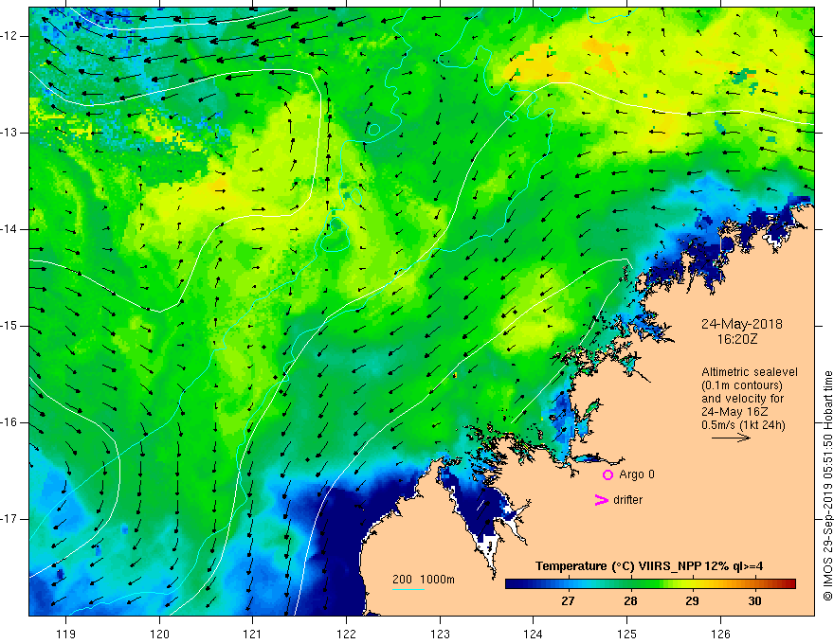Click the '16:20Z' time text
This screenshot has height=644, width=834.
point(736,339)
